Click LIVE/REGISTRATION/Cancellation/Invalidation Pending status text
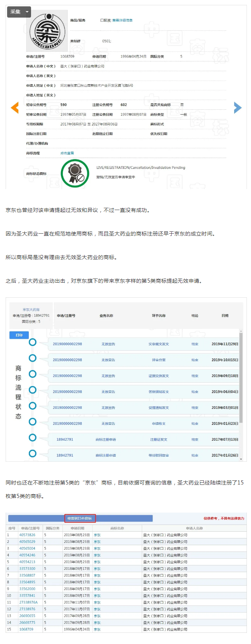Viewport: 251px width, 644px height. pos(141,168)
